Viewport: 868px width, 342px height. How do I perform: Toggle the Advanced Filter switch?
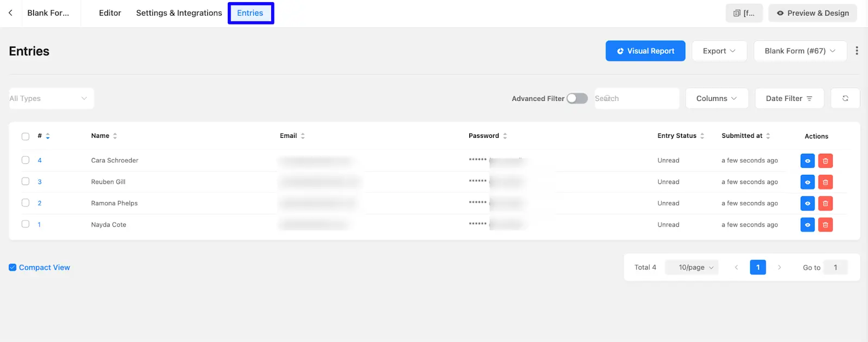pyautogui.click(x=577, y=98)
